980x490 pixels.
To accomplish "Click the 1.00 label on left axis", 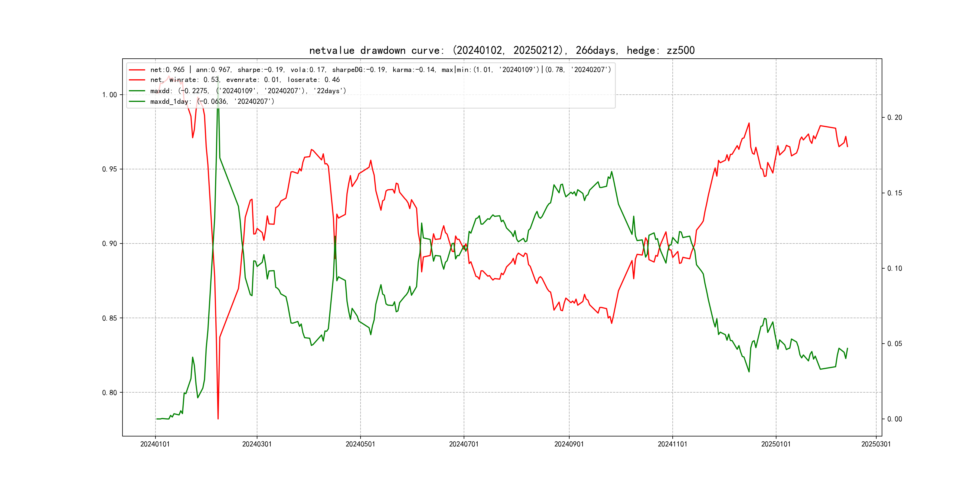I will pos(109,95).
